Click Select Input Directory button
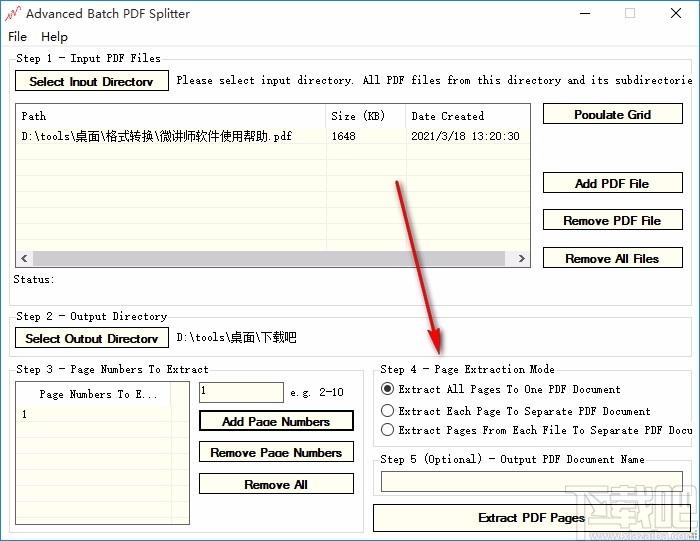The image size is (700, 541). (x=92, y=81)
